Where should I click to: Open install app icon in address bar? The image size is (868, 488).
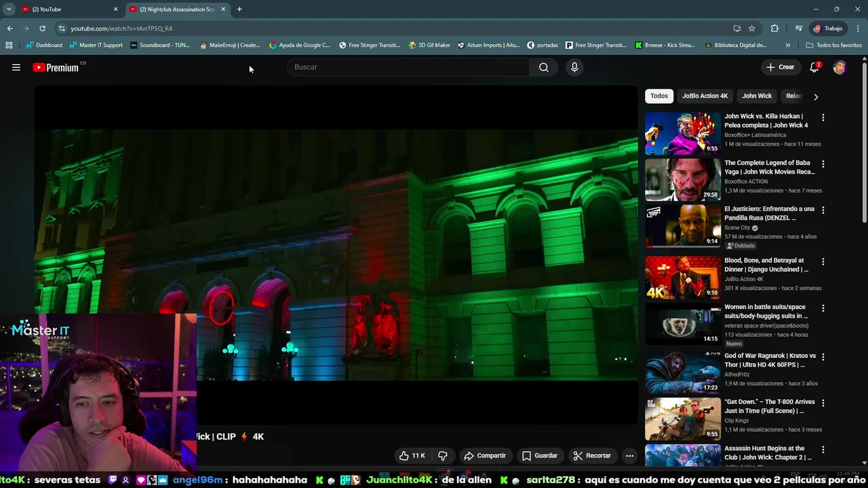pyautogui.click(x=737, y=28)
